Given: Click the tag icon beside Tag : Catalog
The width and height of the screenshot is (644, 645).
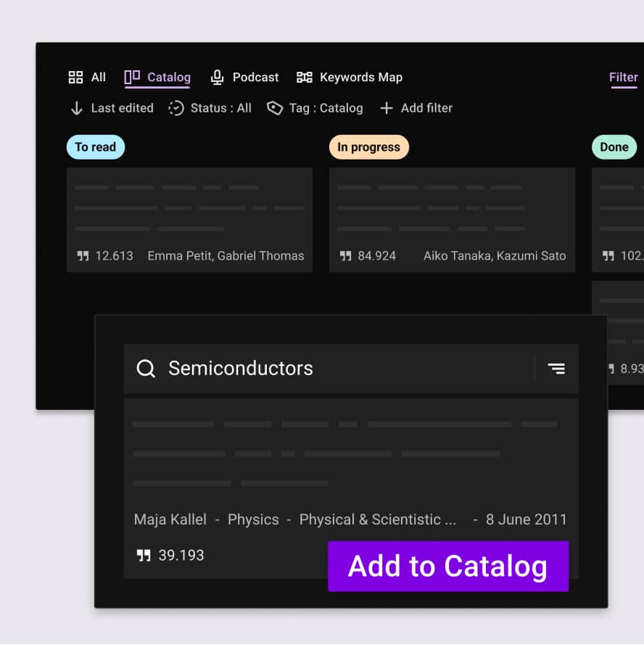Looking at the screenshot, I should (274, 108).
